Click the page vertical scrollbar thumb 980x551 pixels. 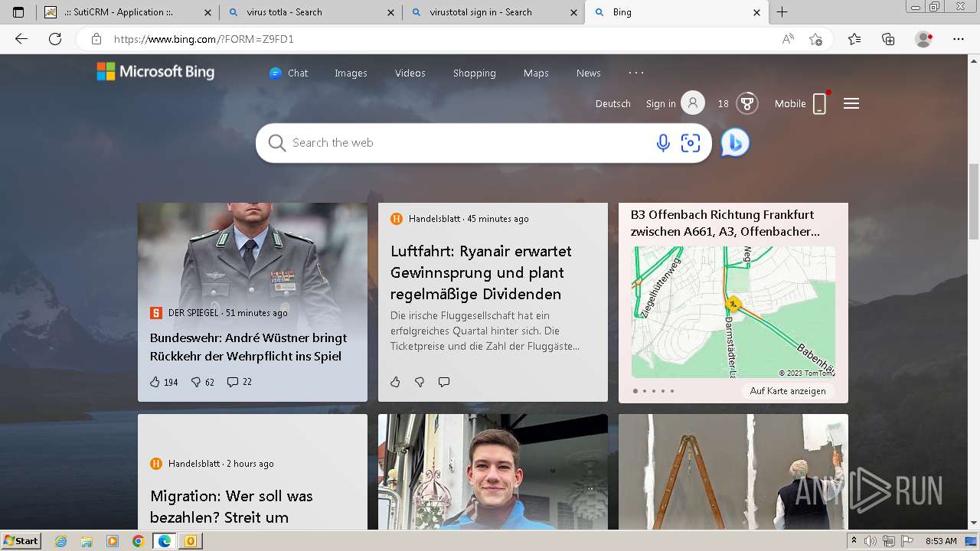(x=974, y=202)
